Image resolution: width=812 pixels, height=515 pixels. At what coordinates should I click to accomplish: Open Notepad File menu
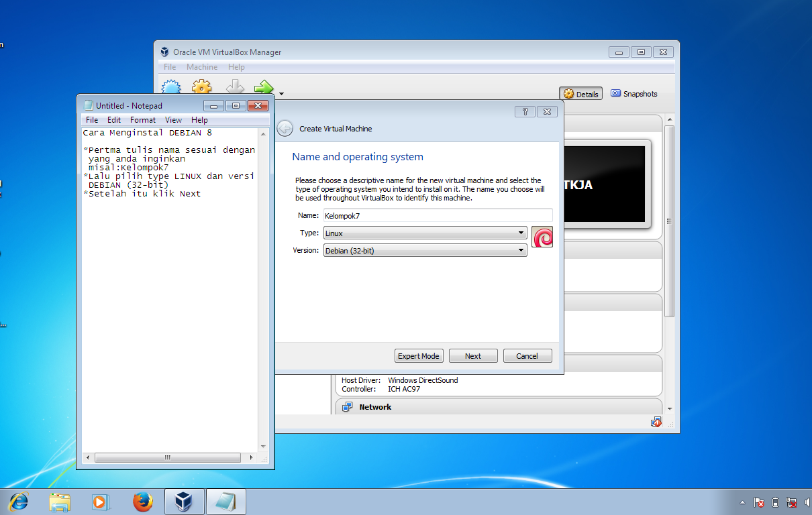(x=92, y=120)
